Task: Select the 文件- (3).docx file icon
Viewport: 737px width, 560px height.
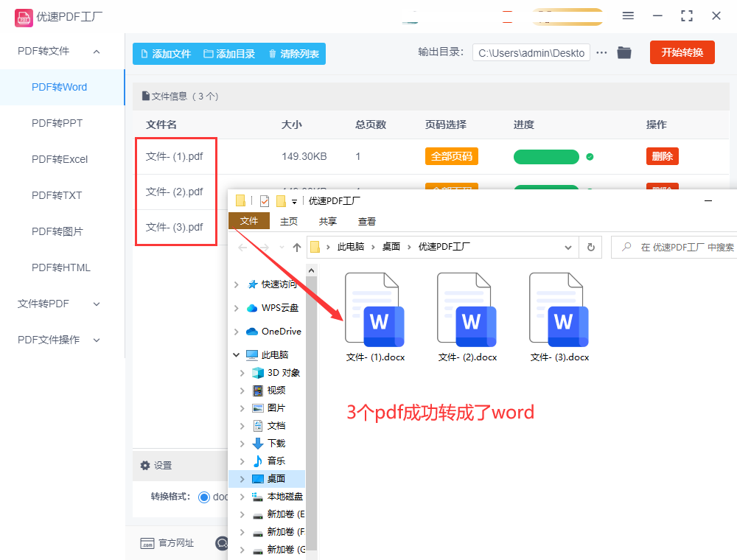Action: pos(559,310)
